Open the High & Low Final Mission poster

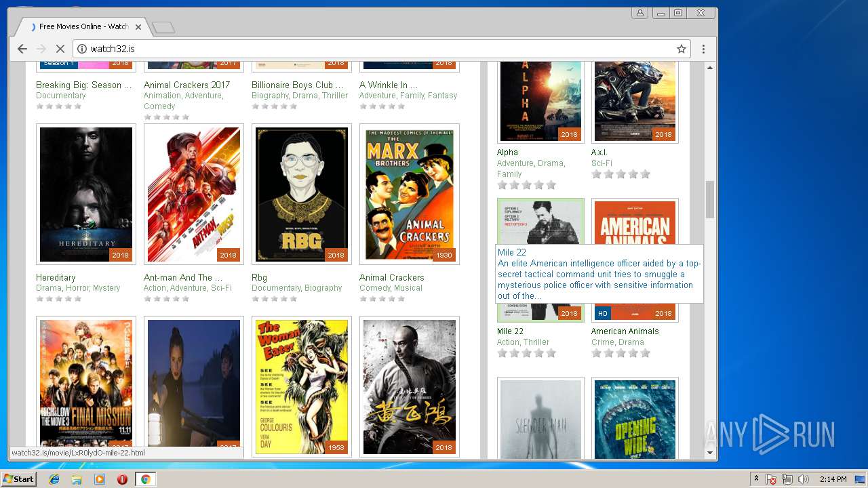coord(86,386)
